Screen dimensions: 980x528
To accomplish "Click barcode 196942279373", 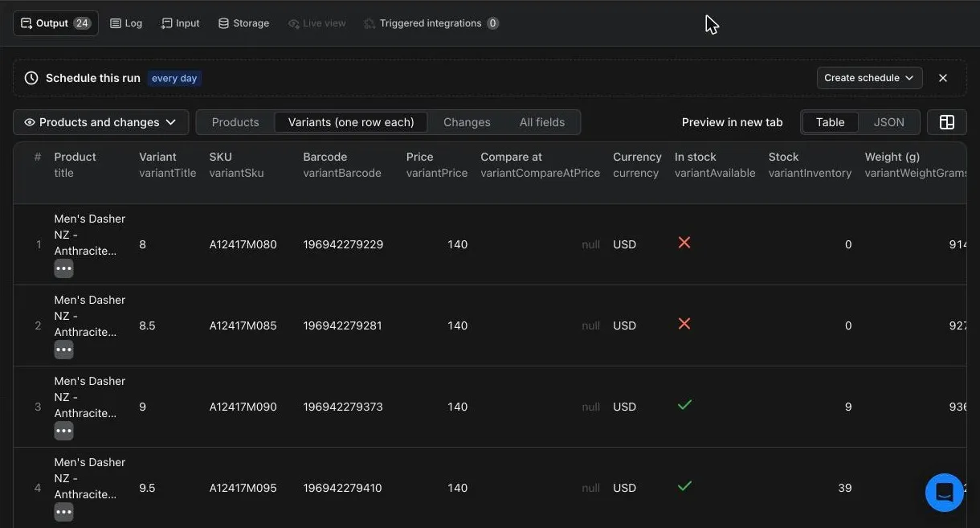I will [x=343, y=407].
